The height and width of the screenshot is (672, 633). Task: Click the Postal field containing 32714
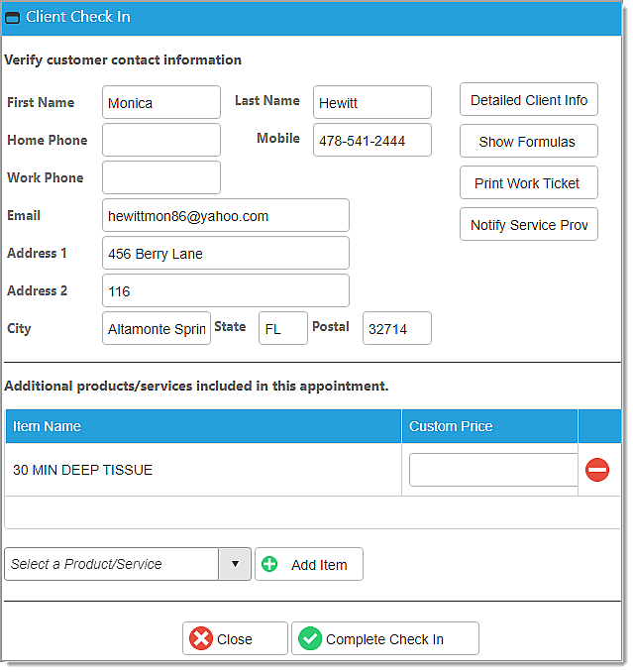397,328
